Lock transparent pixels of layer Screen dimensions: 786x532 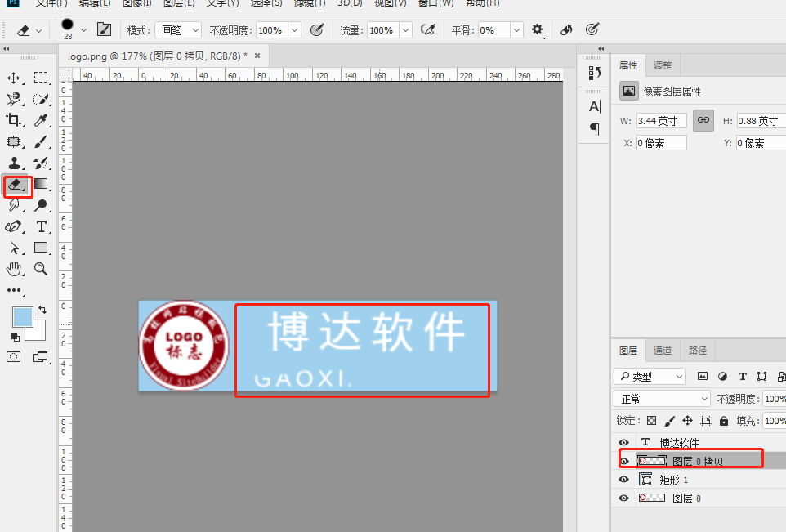tap(652, 421)
